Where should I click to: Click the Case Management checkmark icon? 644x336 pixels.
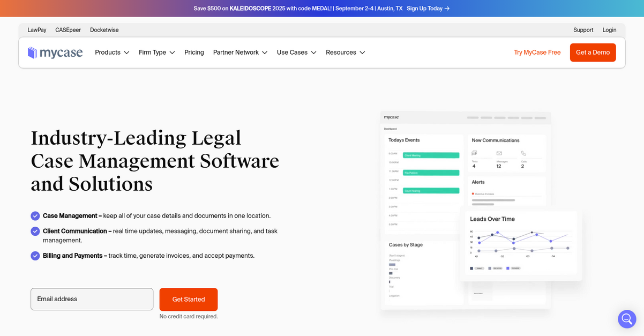click(35, 216)
